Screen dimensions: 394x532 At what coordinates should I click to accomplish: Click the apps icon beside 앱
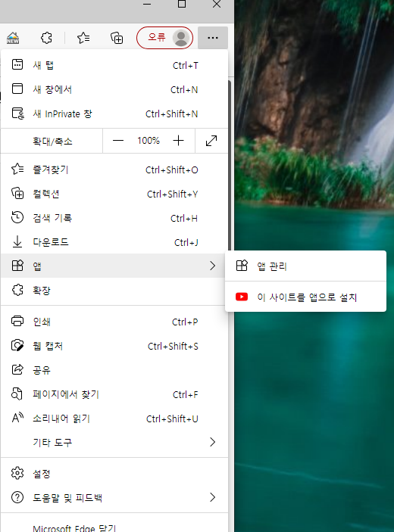click(17, 266)
